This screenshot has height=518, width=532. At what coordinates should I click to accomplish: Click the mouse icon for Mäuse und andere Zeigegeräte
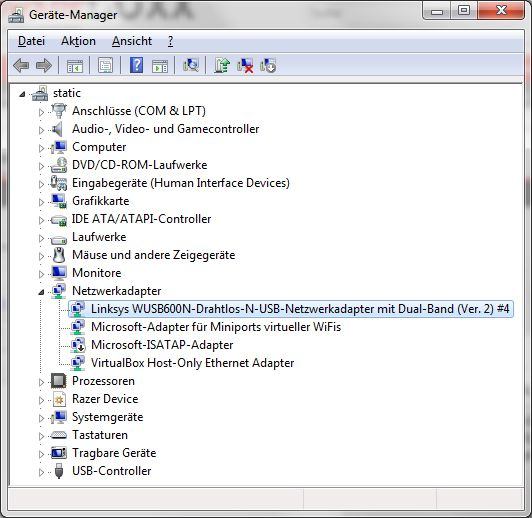[x=59, y=255]
